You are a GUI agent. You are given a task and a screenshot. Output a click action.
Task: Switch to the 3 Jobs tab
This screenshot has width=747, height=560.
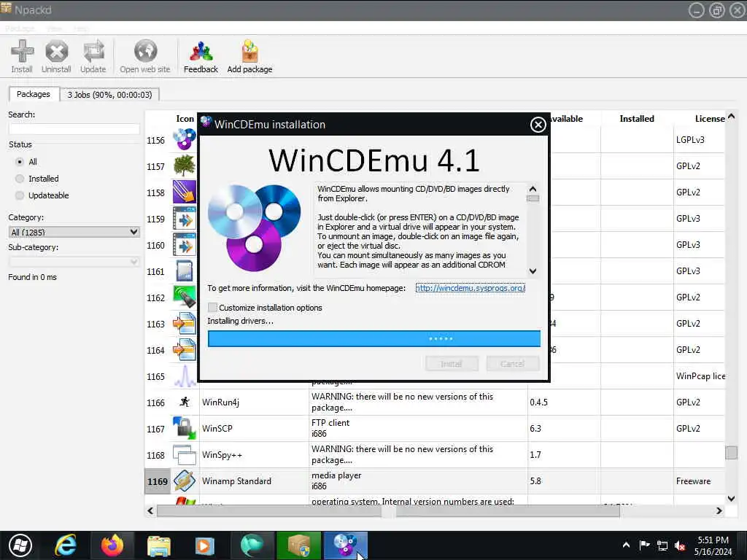click(x=109, y=95)
